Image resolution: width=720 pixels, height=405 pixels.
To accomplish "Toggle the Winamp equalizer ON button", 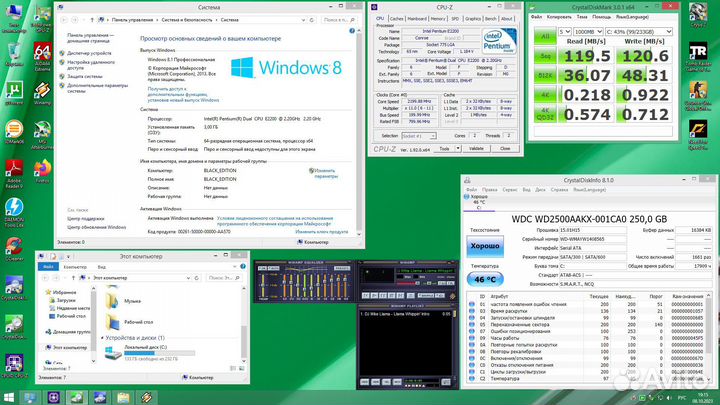I will (x=262, y=268).
